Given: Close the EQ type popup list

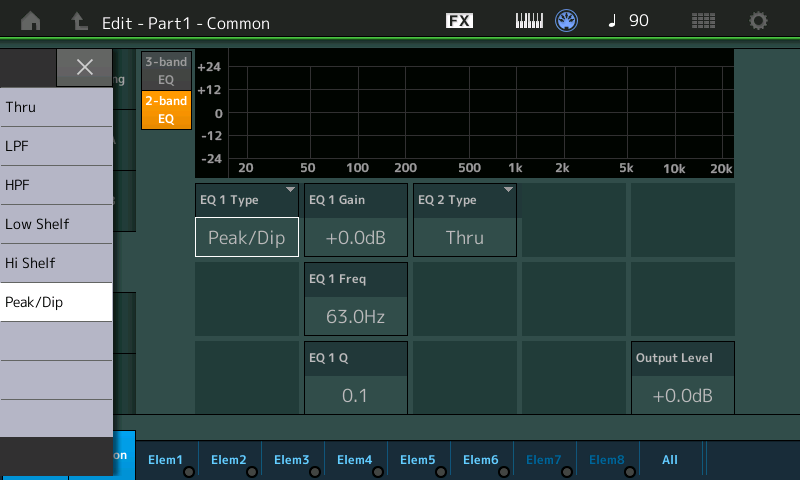Looking at the screenshot, I should (85, 67).
